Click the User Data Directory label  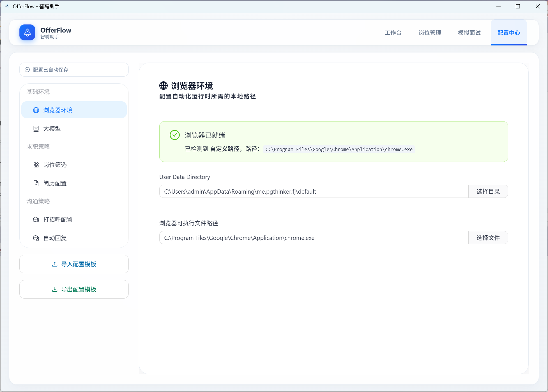(x=185, y=177)
